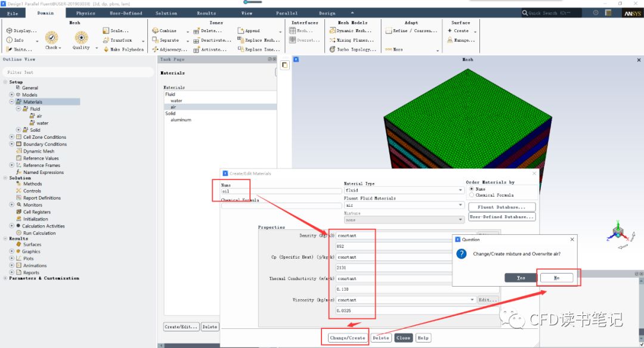Click Surface Create
The height and width of the screenshot is (348, 644).
point(458,31)
